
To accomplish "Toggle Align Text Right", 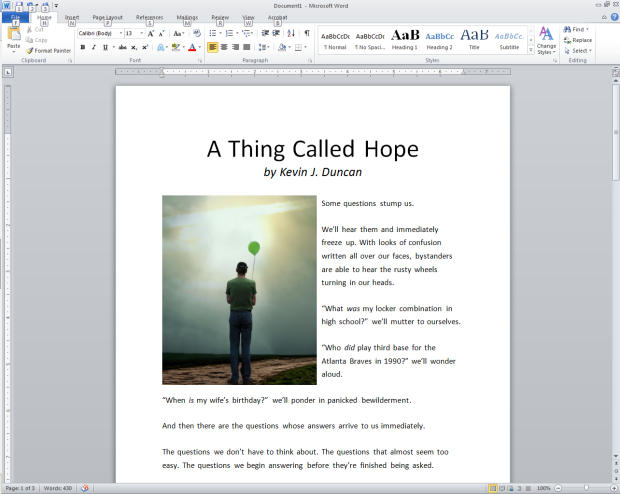I will coord(235,47).
